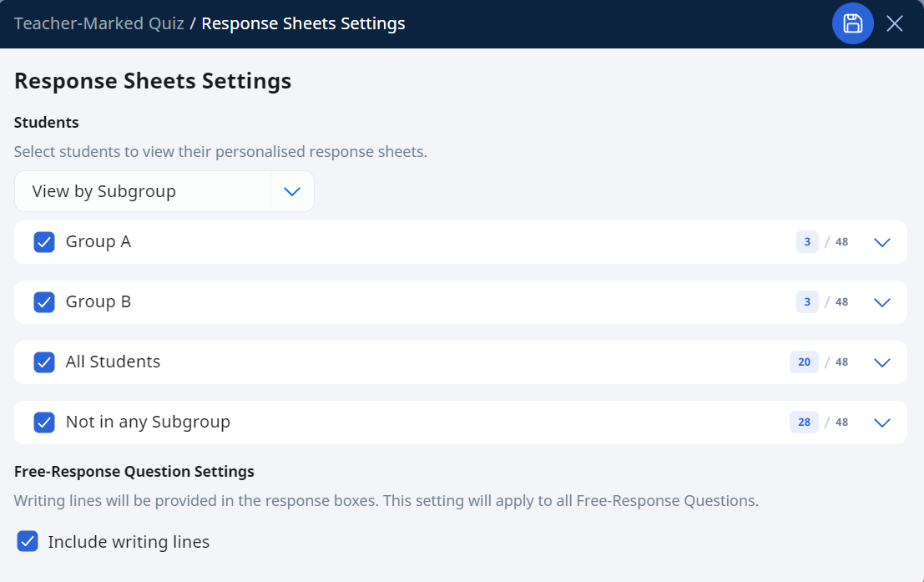
Task: Go back to Teacher-Marked Quiz breadcrumb
Action: 99,23
